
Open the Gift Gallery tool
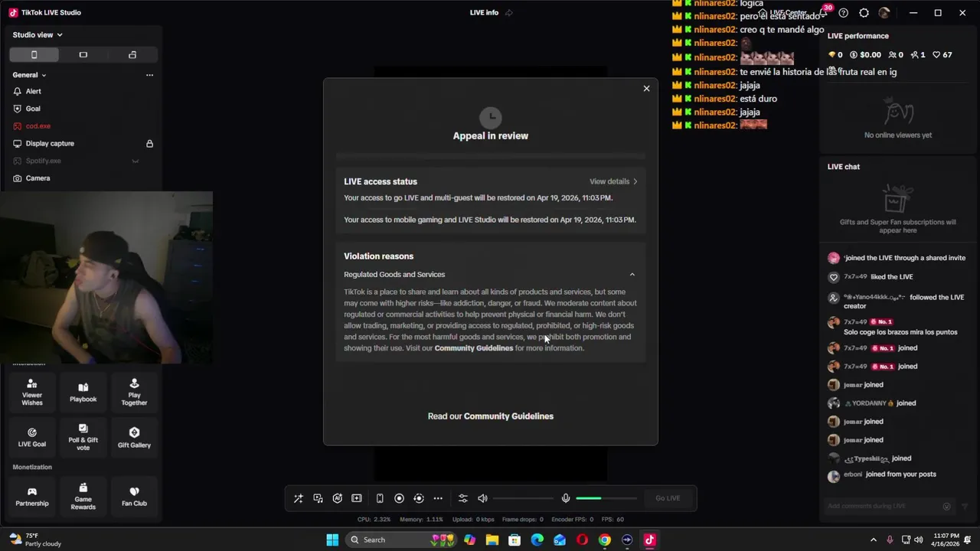134,437
